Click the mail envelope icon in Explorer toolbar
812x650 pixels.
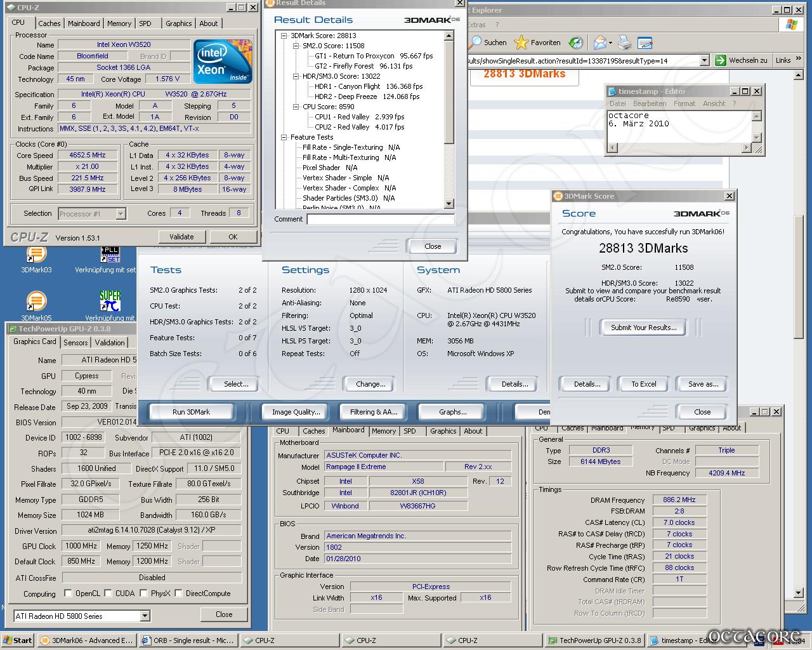pyautogui.click(x=599, y=43)
